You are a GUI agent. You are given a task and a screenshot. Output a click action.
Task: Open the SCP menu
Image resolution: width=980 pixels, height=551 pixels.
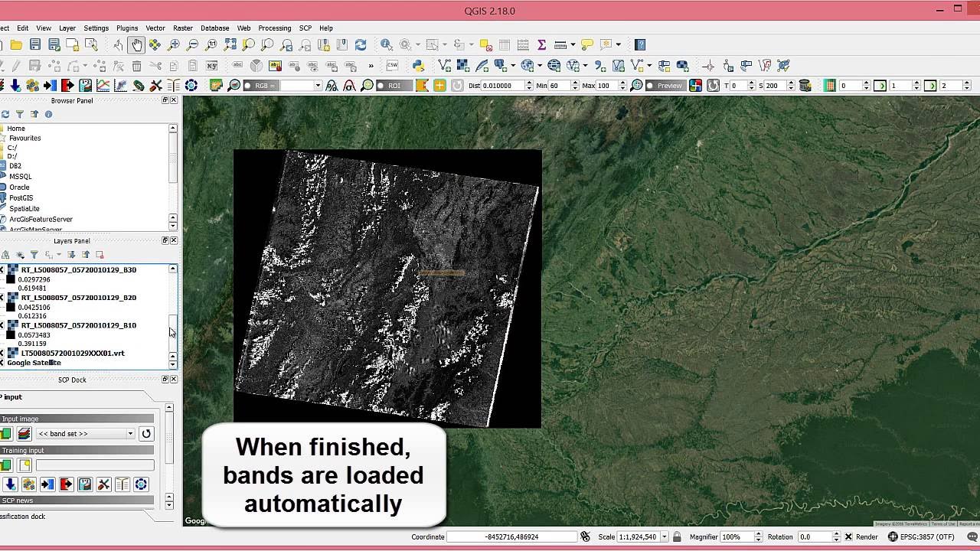[x=305, y=28]
